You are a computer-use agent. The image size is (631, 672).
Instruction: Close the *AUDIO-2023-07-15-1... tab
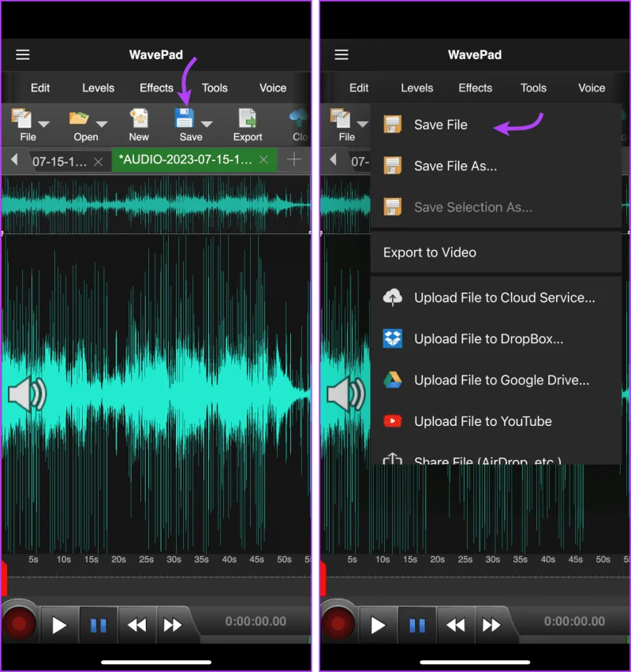tap(263, 159)
